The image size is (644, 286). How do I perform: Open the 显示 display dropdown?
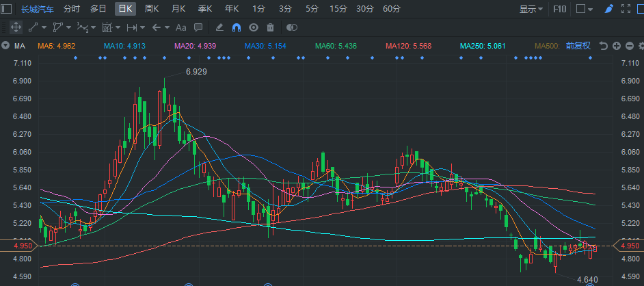click(x=531, y=9)
